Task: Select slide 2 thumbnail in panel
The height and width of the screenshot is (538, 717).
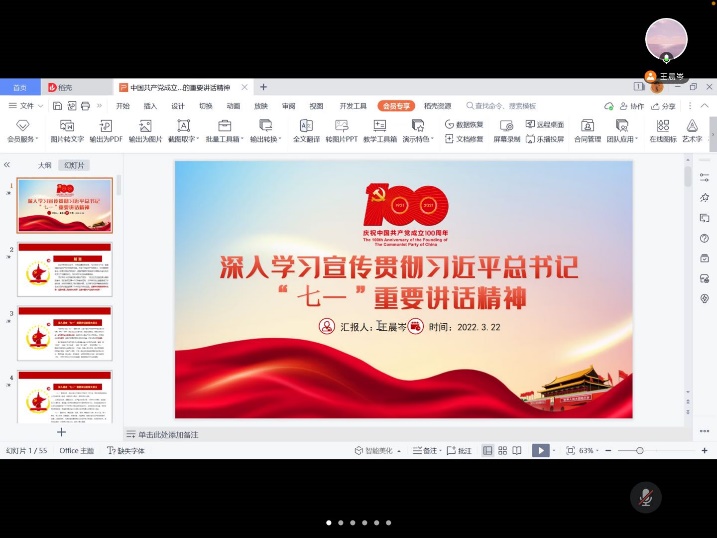Action: point(65,269)
